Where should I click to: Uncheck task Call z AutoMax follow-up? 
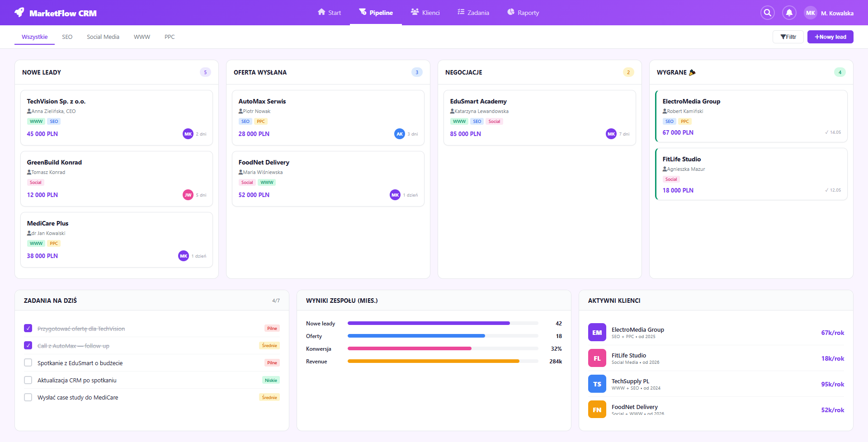(28, 345)
